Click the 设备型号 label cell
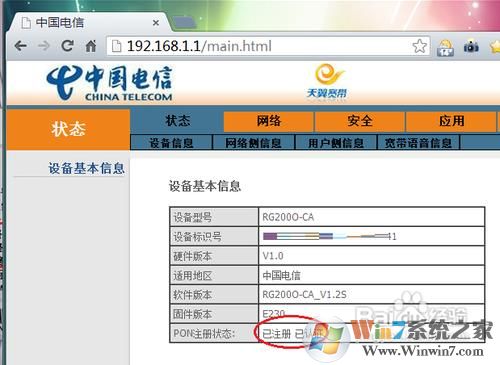This screenshot has height=365, width=500. pos(214,217)
